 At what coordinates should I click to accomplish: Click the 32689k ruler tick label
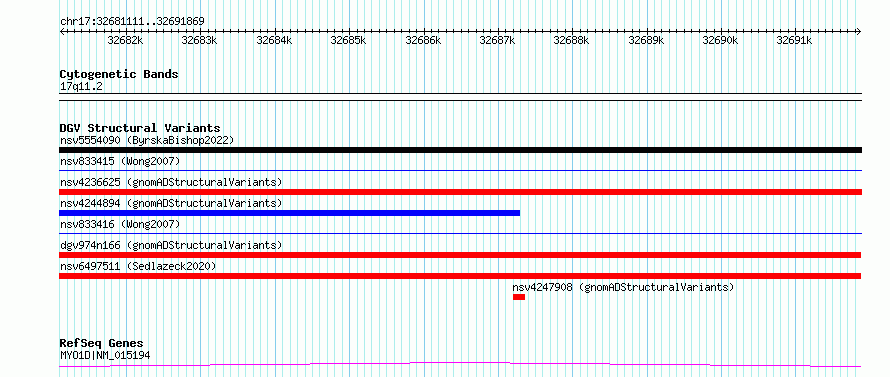[x=646, y=40]
